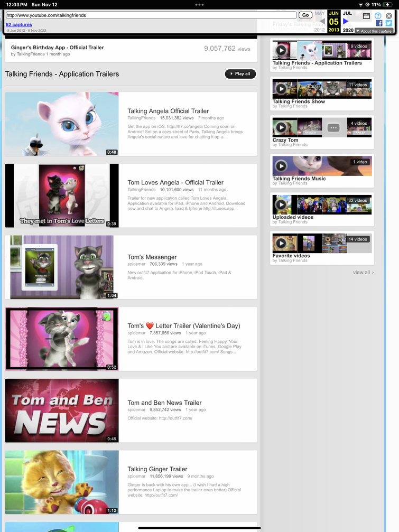Play Talking Friends Music playlist icon
Screen dimensions: 399x532
tap(281, 166)
